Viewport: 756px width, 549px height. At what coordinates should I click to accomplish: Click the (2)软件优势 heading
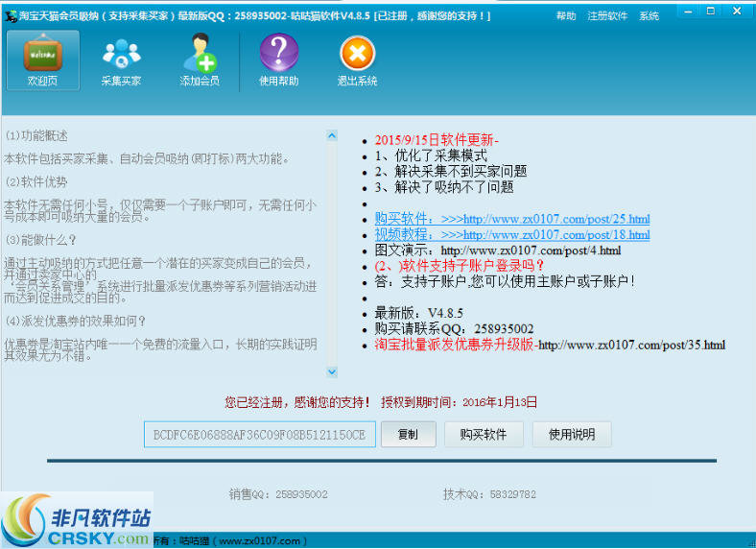click(36, 181)
